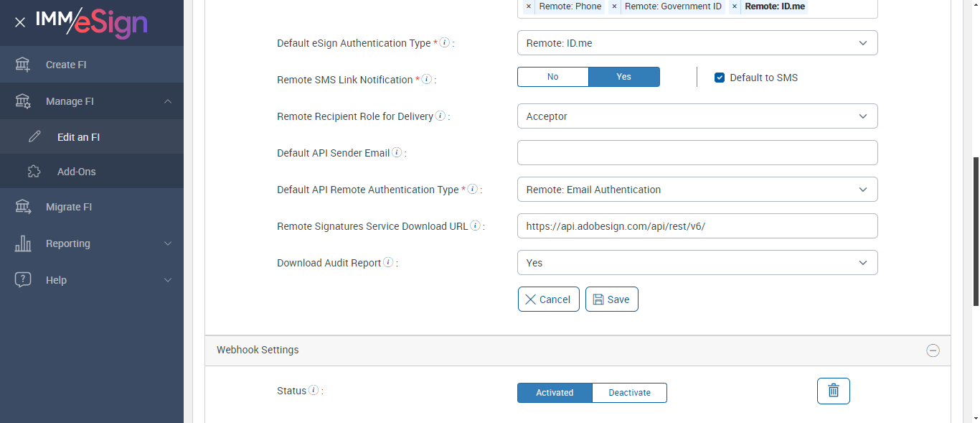Set Remote SMS Link Notification to No
Viewport: 980px width, 423px height.
pos(552,77)
